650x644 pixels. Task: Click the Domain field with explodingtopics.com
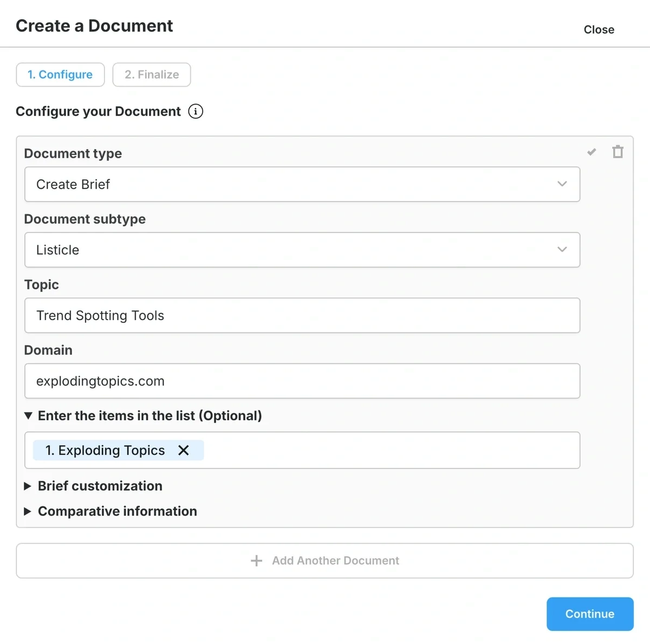pos(302,381)
